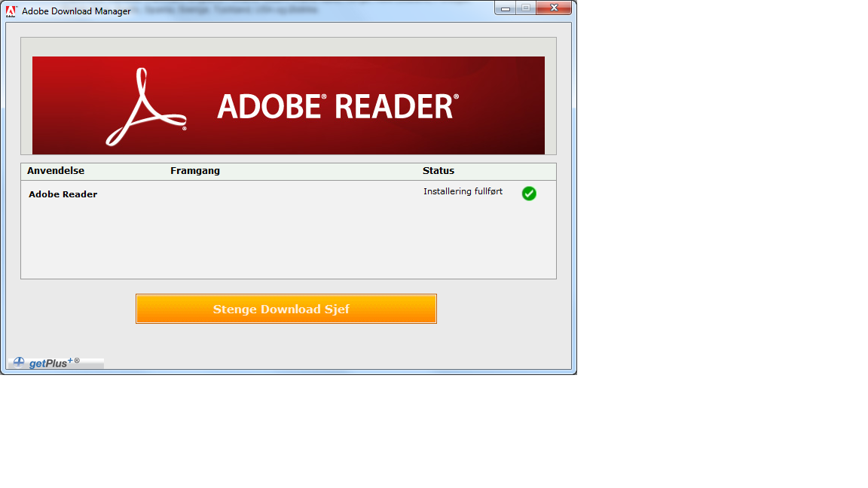868x488 pixels.
Task: Click the Stenge Download Sjef button
Action: point(286,309)
